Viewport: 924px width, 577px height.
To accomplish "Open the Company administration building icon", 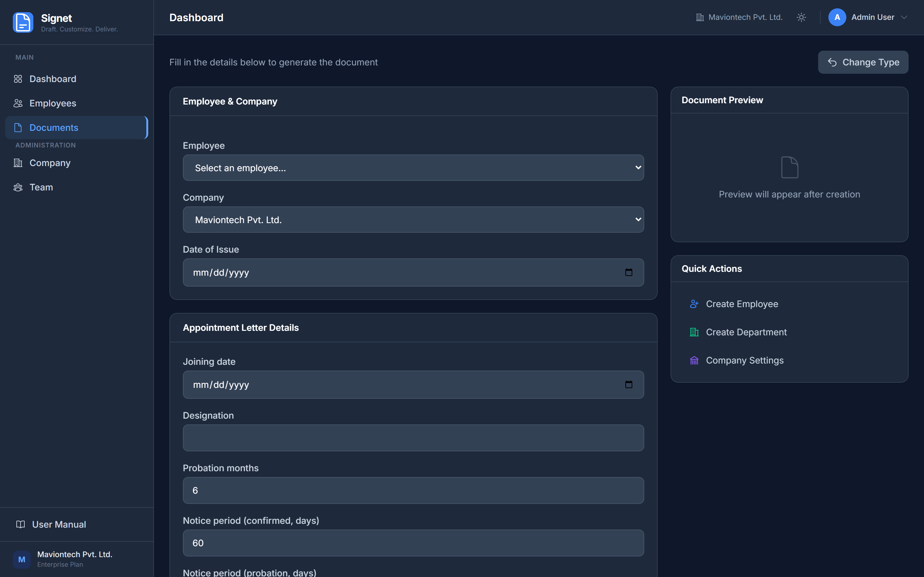I will click(18, 163).
